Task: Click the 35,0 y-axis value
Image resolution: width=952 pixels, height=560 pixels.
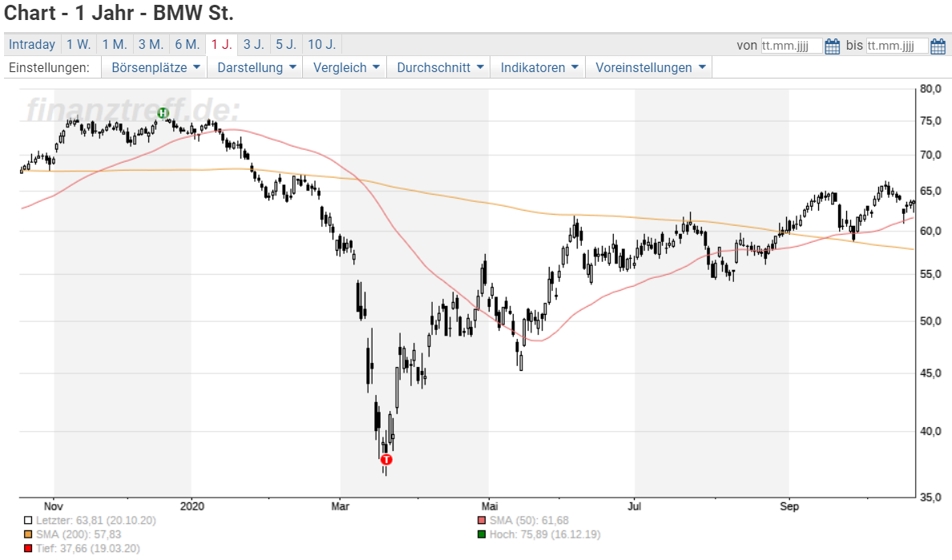Action: point(930,498)
